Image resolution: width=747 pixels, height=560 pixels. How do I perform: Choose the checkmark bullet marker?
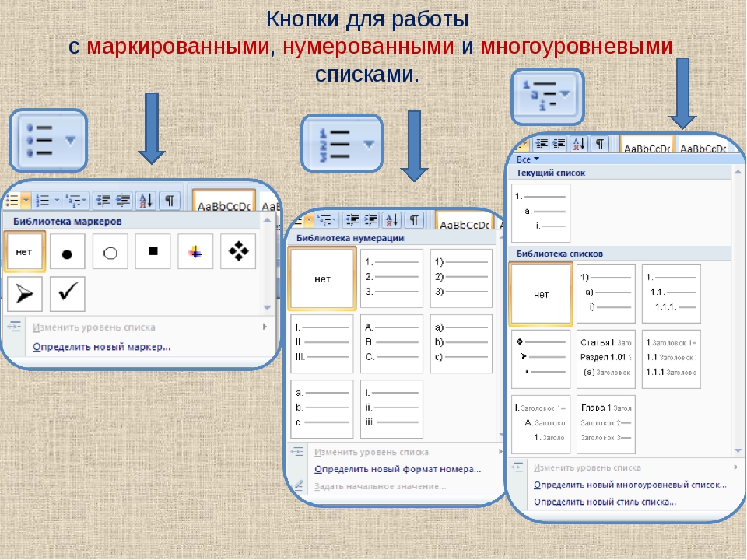67,293
